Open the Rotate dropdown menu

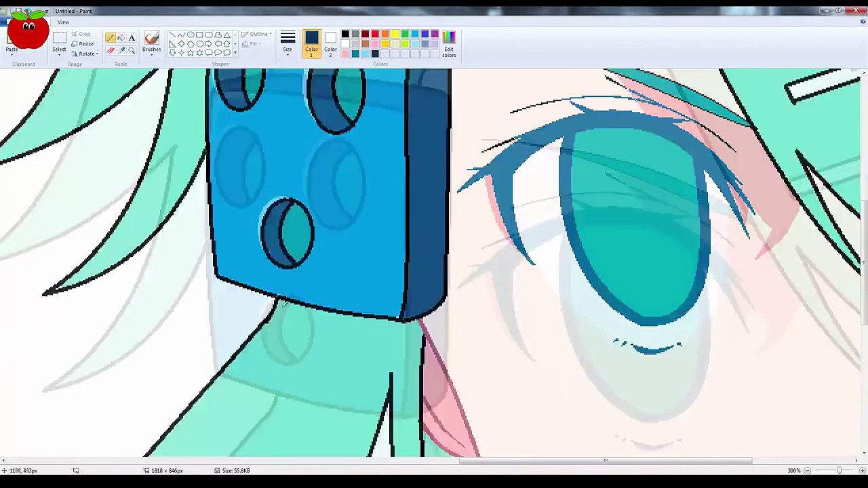click(x=85, y=54)
